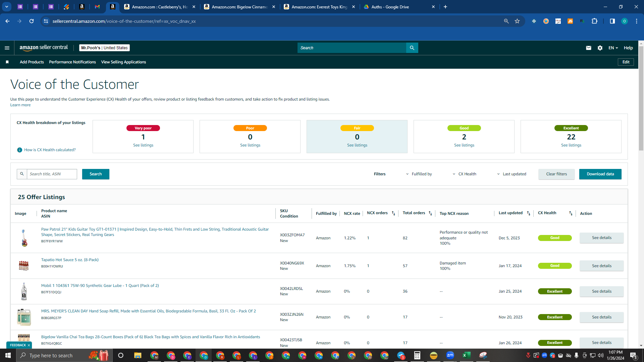Click See listings under Good card
644x362 pixels.
[464, 145]
